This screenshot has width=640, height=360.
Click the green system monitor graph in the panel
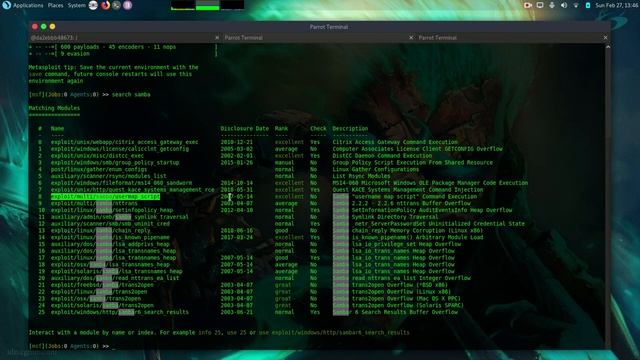point(207,5)
